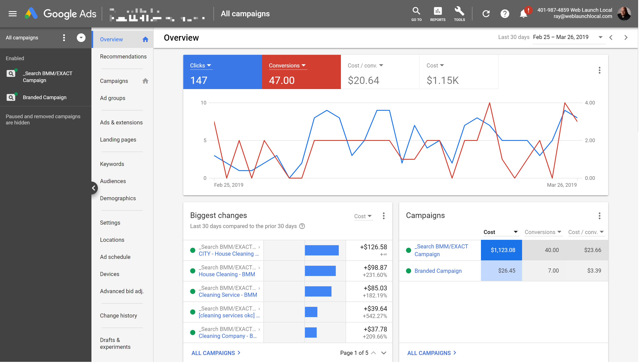Expand the date range dropdown
This screenshot has height=364, width=642.
click(600, 37)
